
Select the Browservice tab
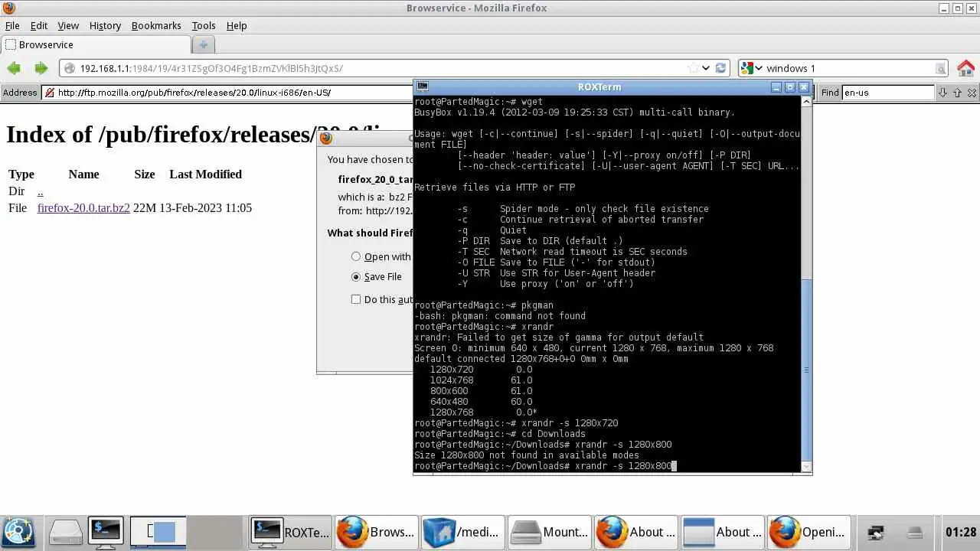(x=94, y=44)
